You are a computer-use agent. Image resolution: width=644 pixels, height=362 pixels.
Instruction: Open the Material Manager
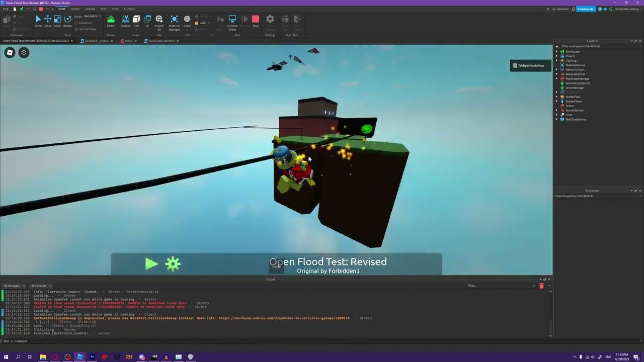[x=174, y=22]
